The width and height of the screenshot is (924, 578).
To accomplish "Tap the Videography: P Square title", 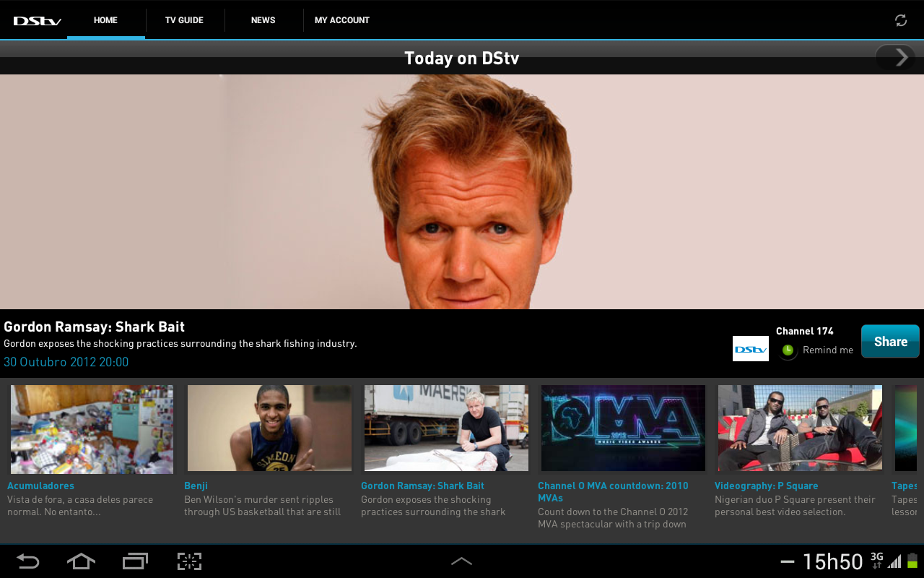I will (x=766, y=486).
